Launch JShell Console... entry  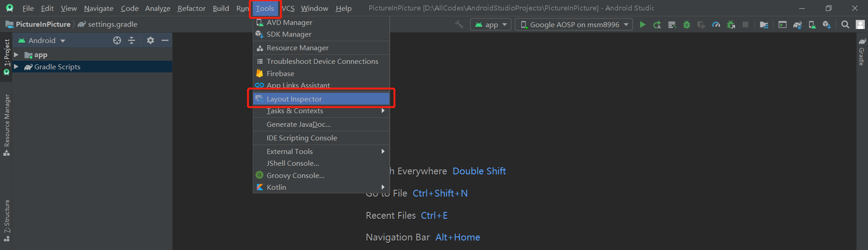pos(321,163)
